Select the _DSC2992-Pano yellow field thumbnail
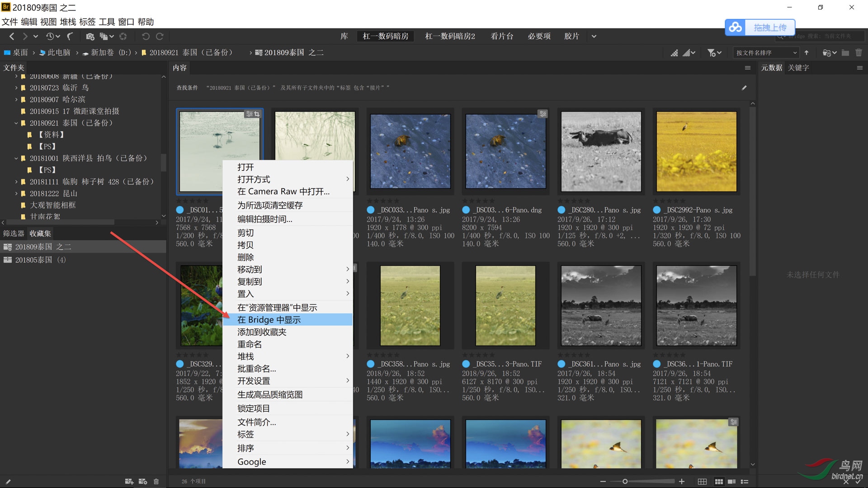 (x=696, y=151)
